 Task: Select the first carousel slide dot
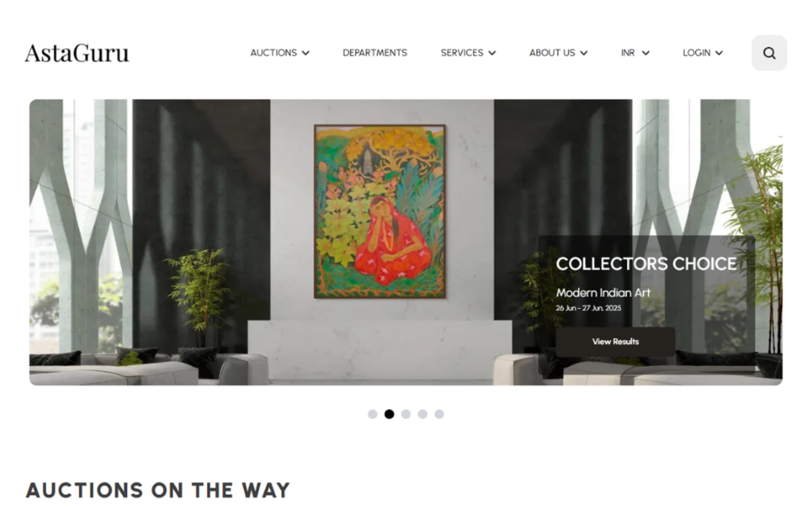[x=373, y=414]
